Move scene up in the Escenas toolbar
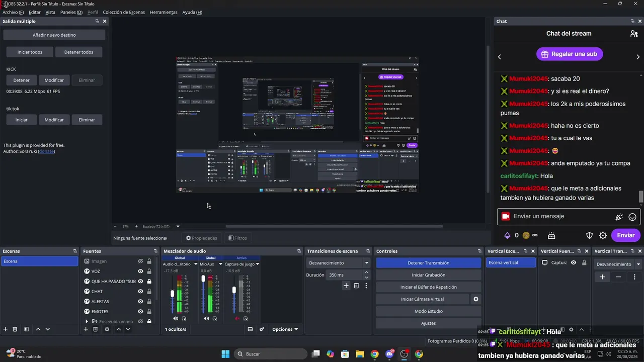 [x=38, y=329]
